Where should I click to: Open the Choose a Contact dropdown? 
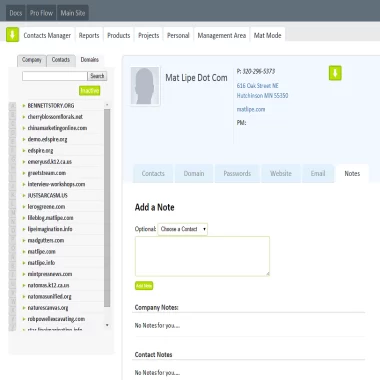pyautogui.click(x=183, y=229)
